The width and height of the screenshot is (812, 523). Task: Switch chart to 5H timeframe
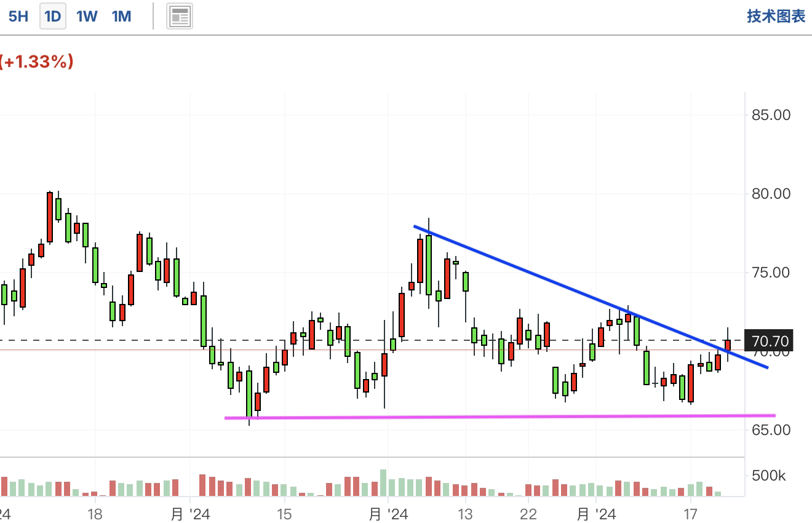point(18,17)
